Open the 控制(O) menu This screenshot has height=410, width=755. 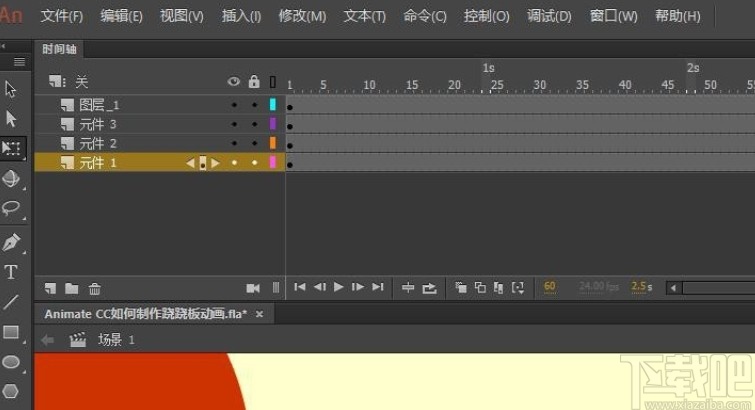click(x=486, y=16)
